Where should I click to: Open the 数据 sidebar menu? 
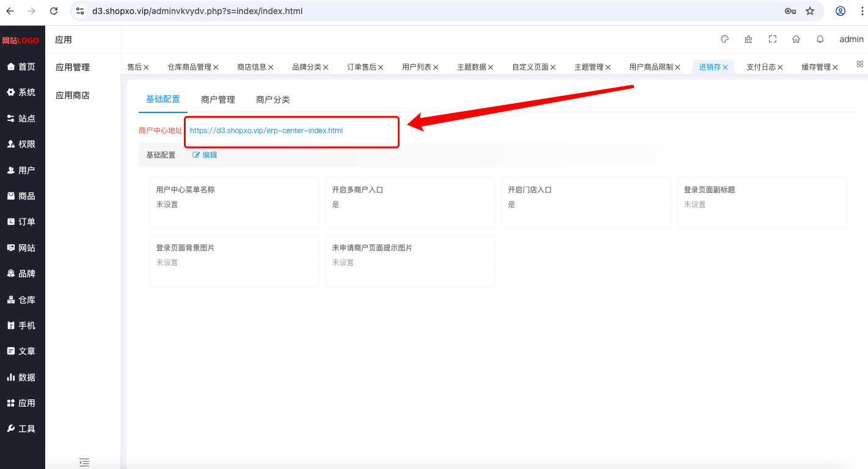click(22, 377)
